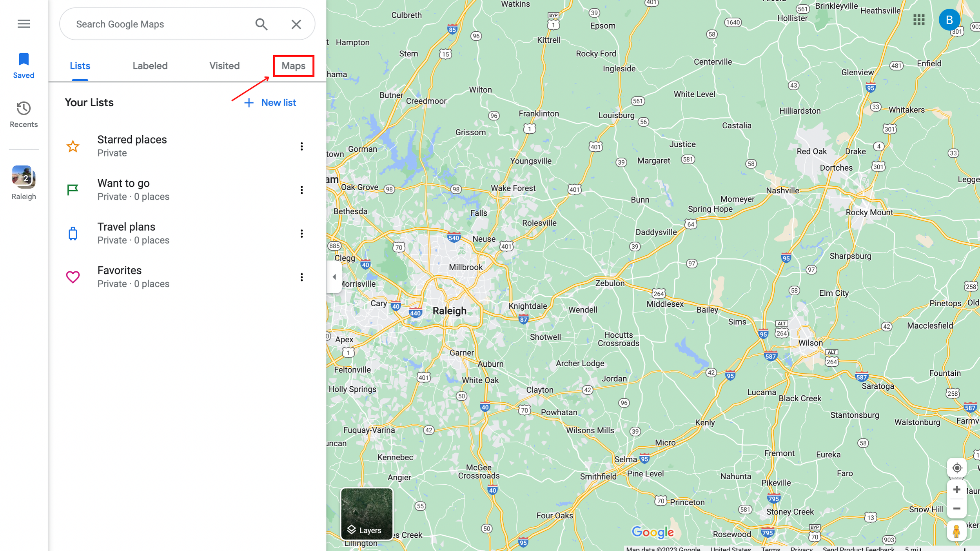Click the United States region link

click(730, 548)
